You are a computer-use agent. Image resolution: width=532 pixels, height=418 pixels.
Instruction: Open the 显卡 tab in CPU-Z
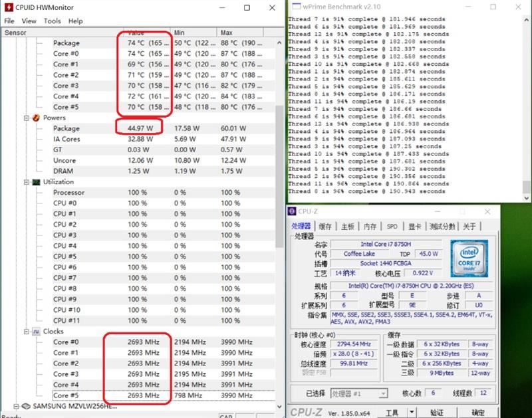tap(414, 227)
